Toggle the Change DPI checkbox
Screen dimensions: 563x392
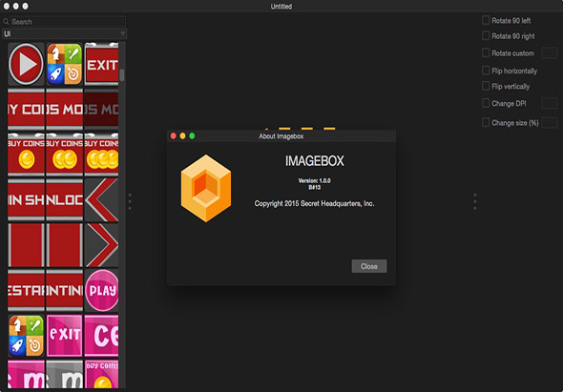[486, 103]
